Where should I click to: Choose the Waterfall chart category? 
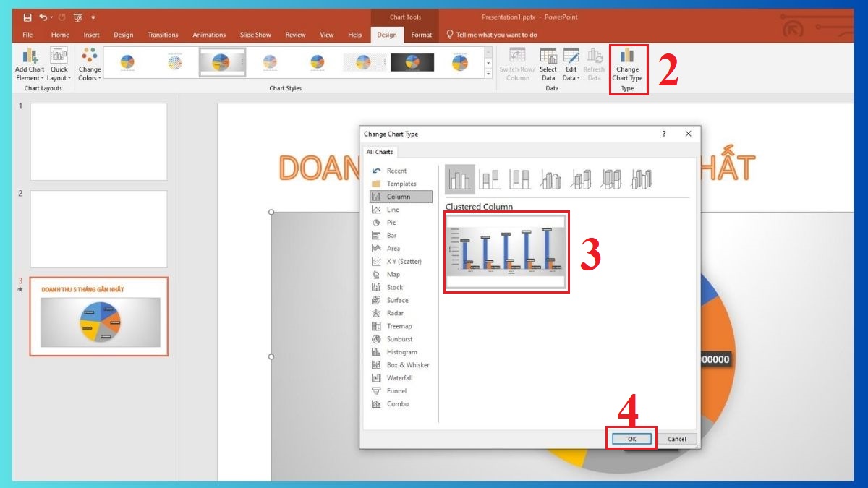[x=398, y=377]
